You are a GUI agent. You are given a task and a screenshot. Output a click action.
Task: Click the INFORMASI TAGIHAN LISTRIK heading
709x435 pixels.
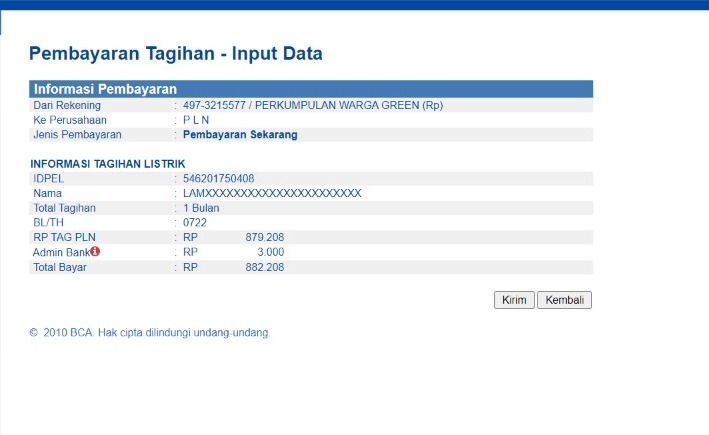pos(108,164)
